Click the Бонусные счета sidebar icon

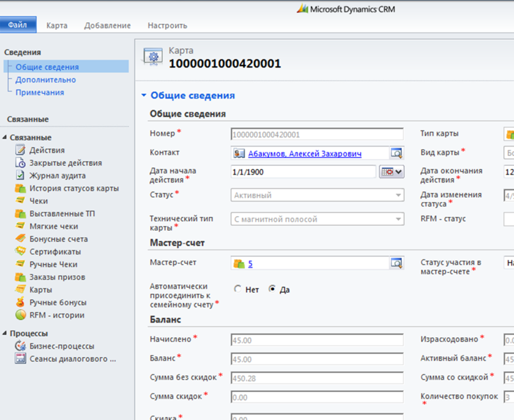click(x=20, y=239)
